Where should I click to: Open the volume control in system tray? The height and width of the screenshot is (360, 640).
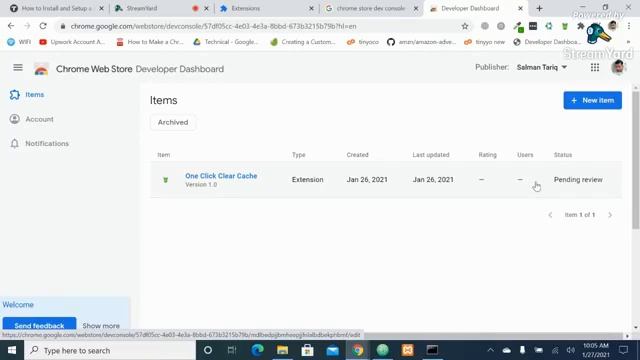(571, 350)
